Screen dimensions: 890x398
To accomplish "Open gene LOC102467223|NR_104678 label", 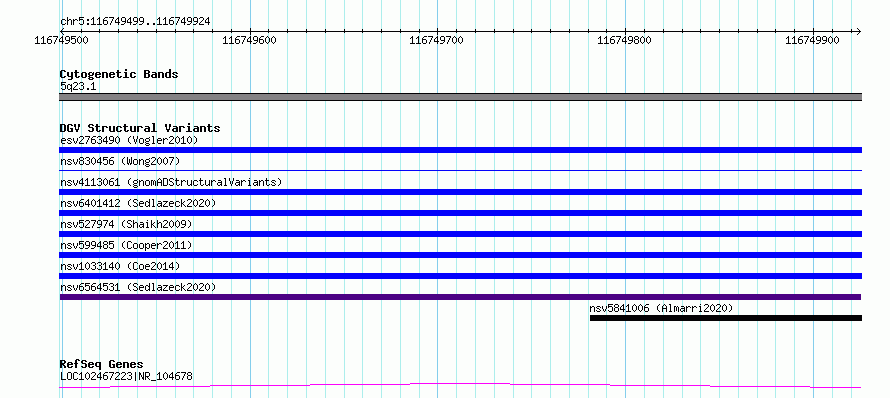I will coord(126,376).
